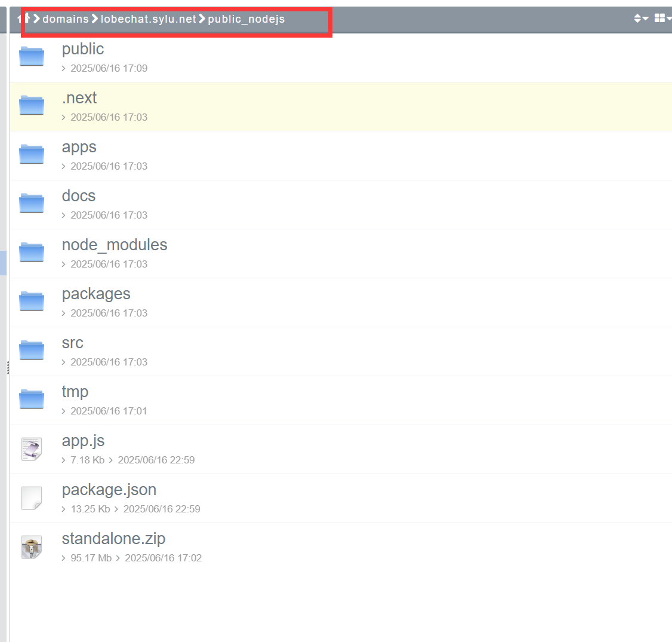This screenshot has width=672, height=642.
Task: Click the standalone.zip size '95.17 Mb'
Action: click(x=91, y=558)
